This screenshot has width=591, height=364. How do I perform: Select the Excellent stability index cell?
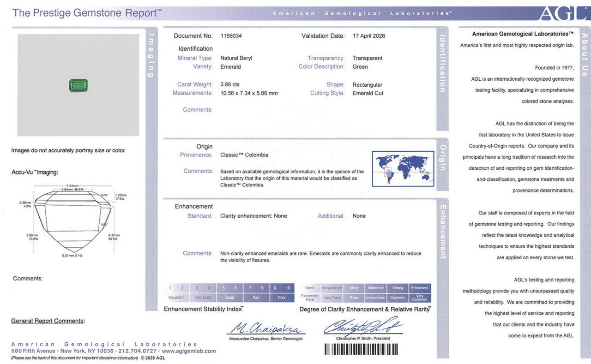tap(176, 298)
